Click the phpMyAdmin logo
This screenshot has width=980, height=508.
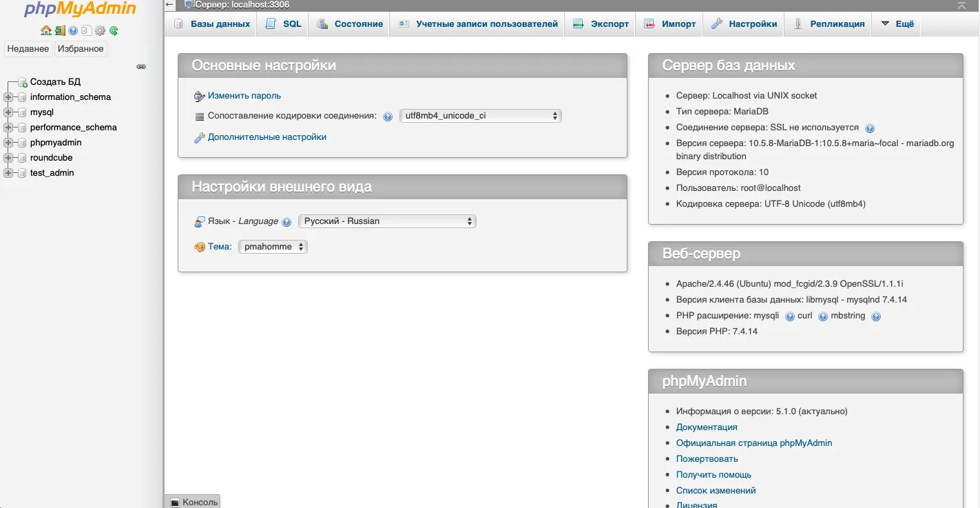coord(81,9)
